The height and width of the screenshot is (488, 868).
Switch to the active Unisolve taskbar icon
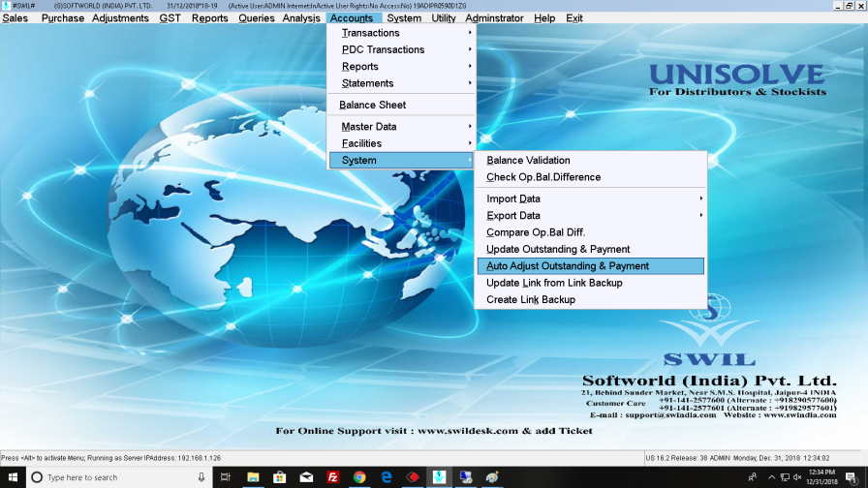point(439,477)
